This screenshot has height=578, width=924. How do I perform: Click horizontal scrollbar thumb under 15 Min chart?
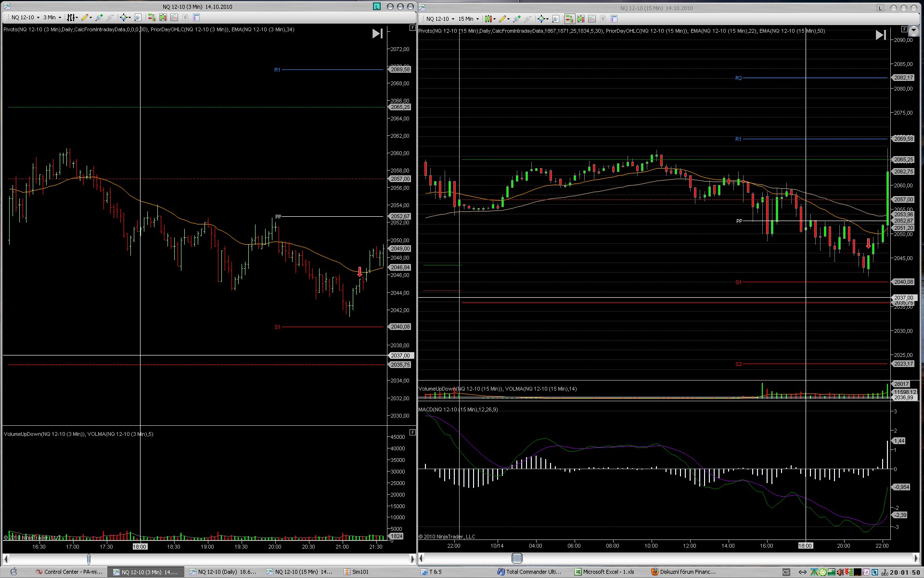[517, 558]
